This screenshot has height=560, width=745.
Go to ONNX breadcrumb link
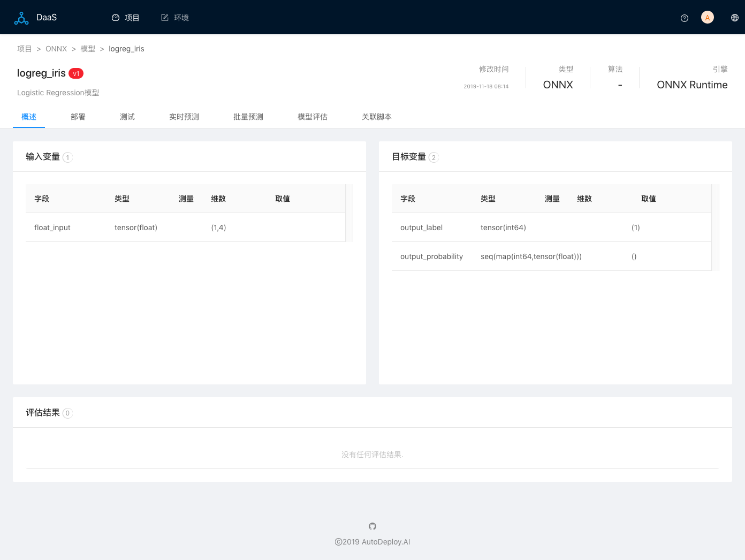[56, 49]
